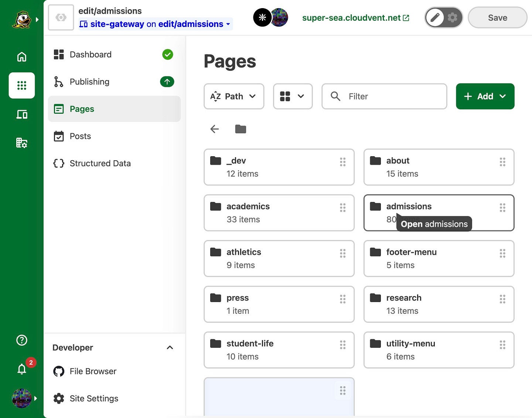The height and width of the screenshot is (418, 532).
Task: Select Pages in sidebar
Action: tap(114, 109)
